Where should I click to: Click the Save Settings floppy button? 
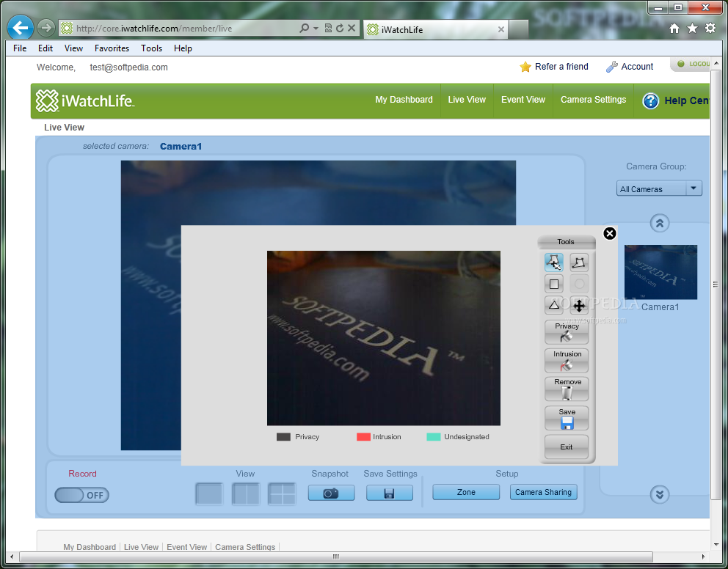[390, 493]
